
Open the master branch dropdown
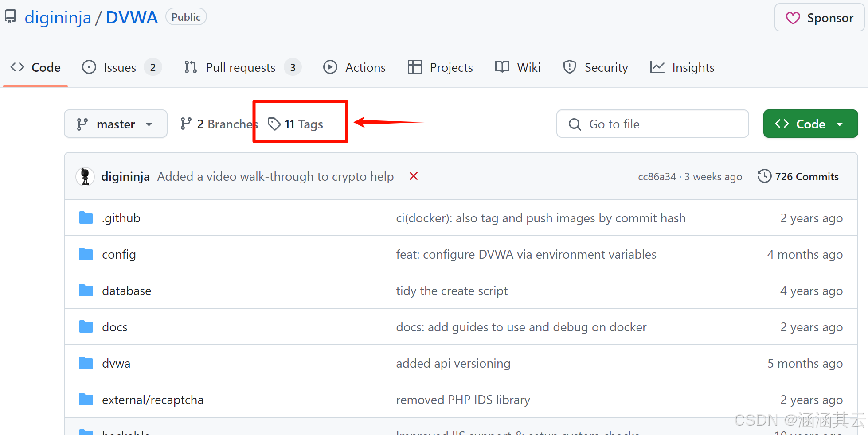tap(116, 124)
